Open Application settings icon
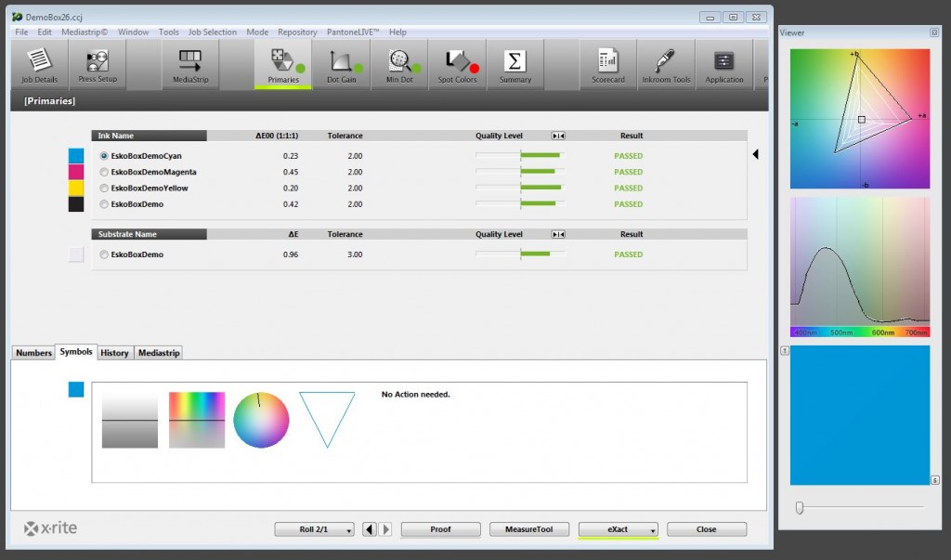The height and width of the screenshot is (560, 951). click(x=724, y=65)
